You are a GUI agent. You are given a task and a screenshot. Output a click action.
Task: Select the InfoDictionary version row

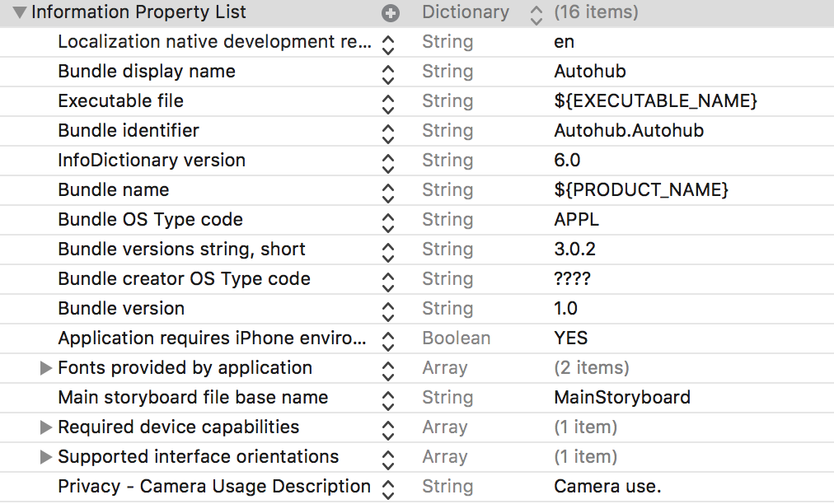(152, 161)
